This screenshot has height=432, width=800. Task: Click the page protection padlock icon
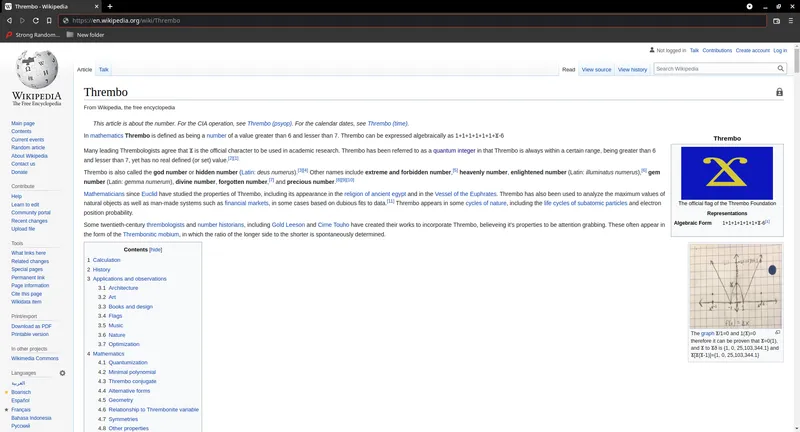pyautogui.click(x=779, y=92)
